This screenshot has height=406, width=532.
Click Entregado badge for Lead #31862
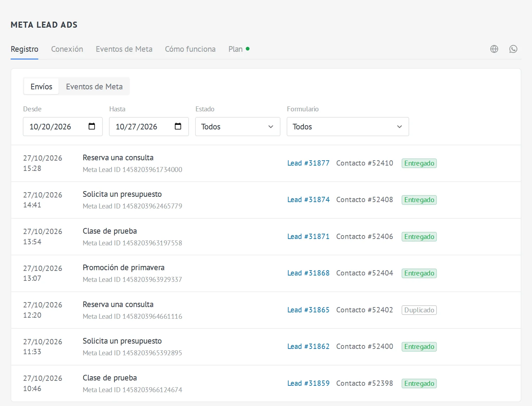click(419, 346)
